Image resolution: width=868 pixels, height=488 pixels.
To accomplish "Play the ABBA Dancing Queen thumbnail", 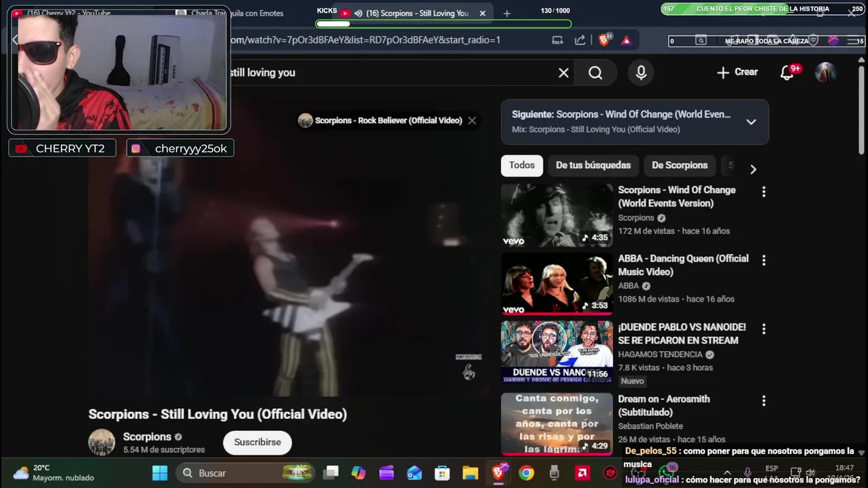I will click(557, 284).
